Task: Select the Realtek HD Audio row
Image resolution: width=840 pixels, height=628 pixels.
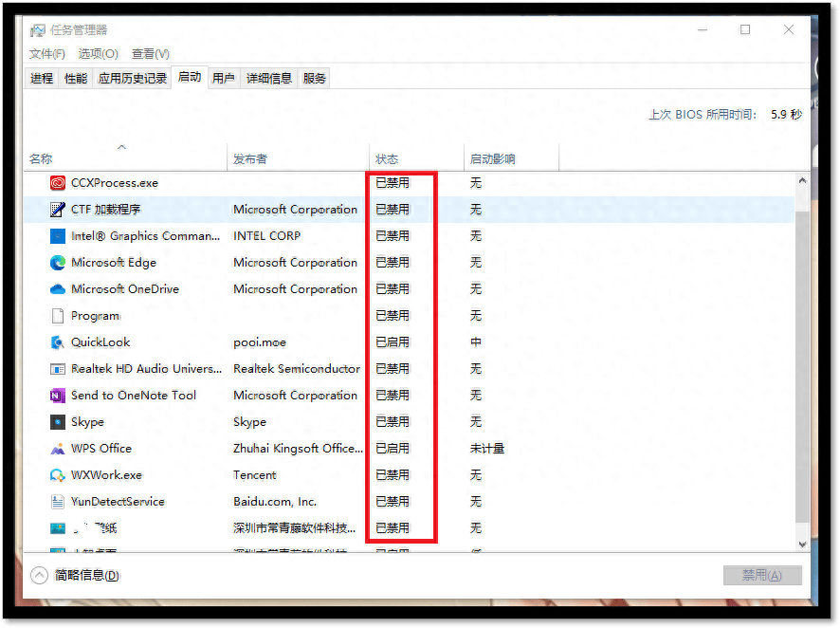Action: tap(215, 369)
